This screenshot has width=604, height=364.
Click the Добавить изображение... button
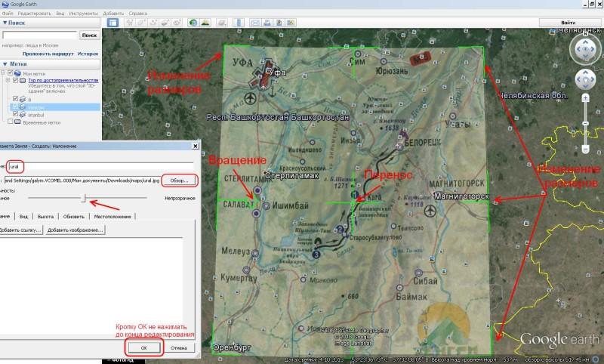click(75, 230)
